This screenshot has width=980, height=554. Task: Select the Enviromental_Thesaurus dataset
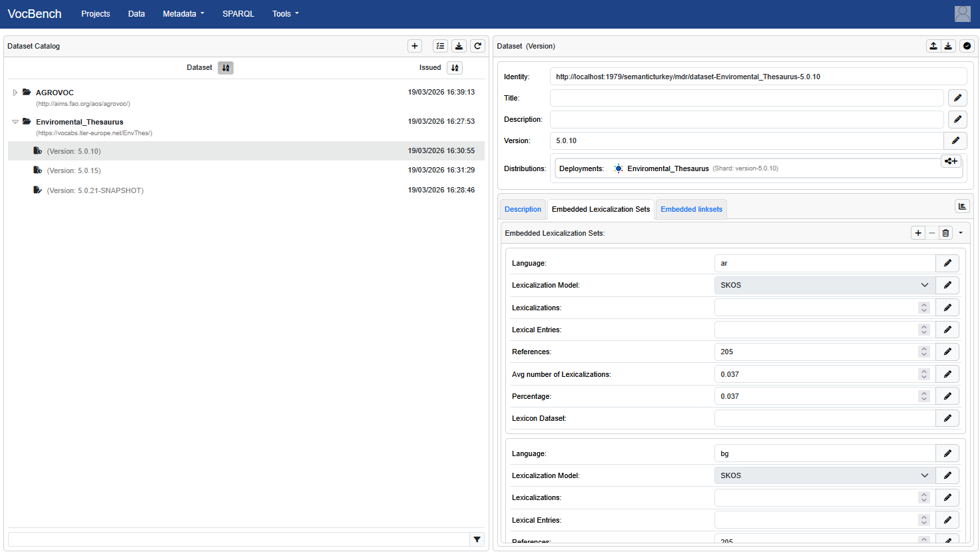pos(80,122)
